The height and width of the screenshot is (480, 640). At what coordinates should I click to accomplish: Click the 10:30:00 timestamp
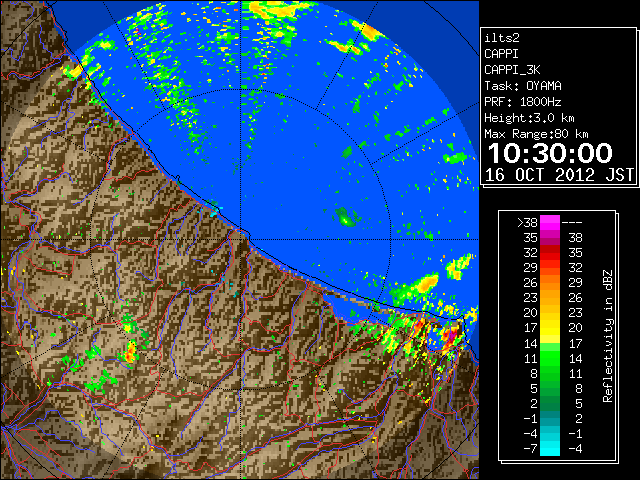[550, 153]
